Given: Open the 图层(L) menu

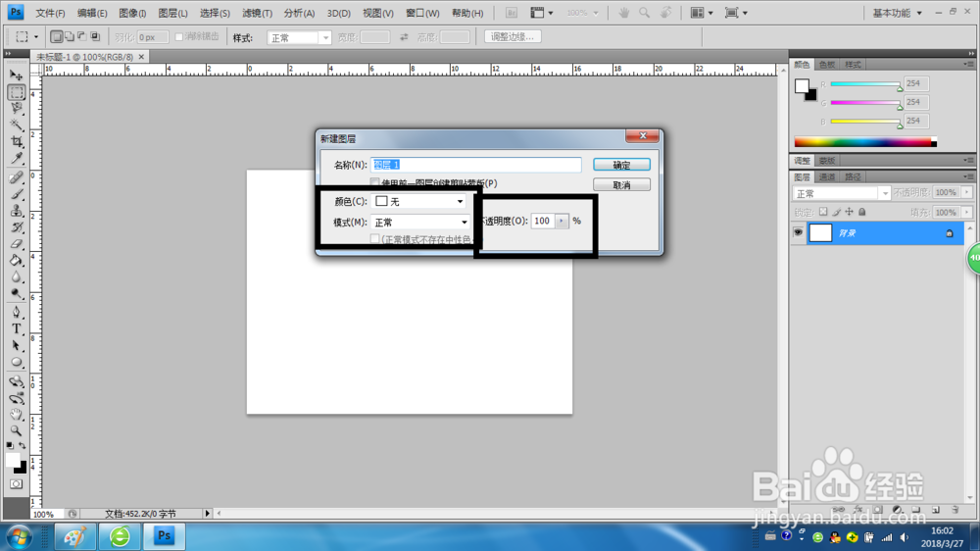Looking at the screenshot, I should (172, 13).
